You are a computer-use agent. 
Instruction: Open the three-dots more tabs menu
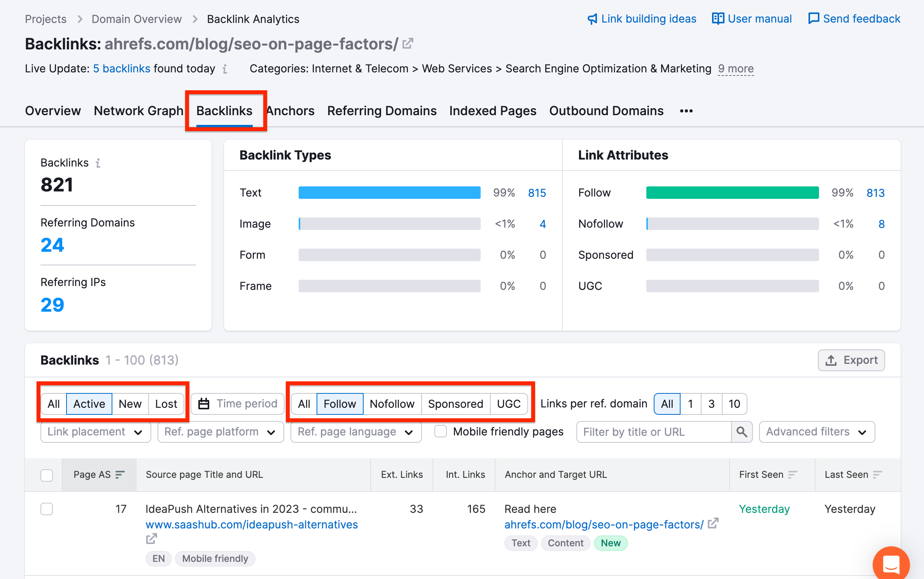[x=686, y=111]
